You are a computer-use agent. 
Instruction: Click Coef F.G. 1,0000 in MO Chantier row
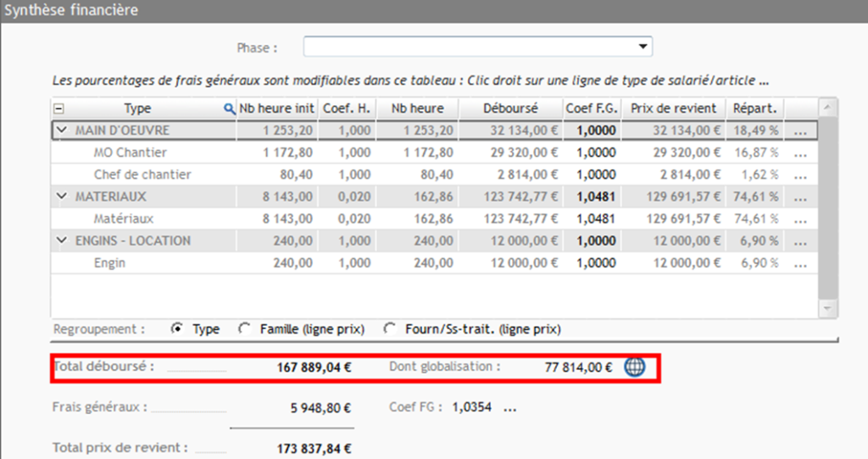(x=596, y=153)
